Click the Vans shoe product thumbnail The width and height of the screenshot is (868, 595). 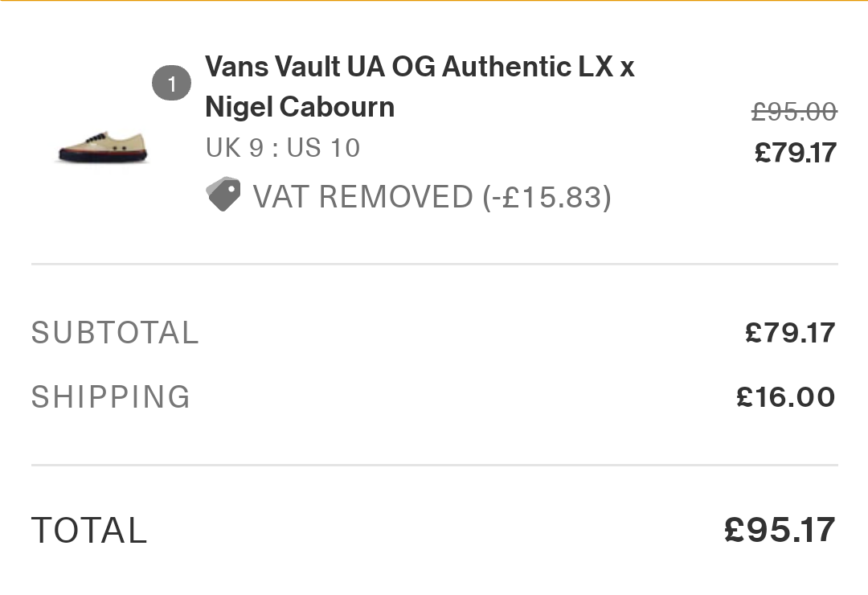(x=103, y=149)
